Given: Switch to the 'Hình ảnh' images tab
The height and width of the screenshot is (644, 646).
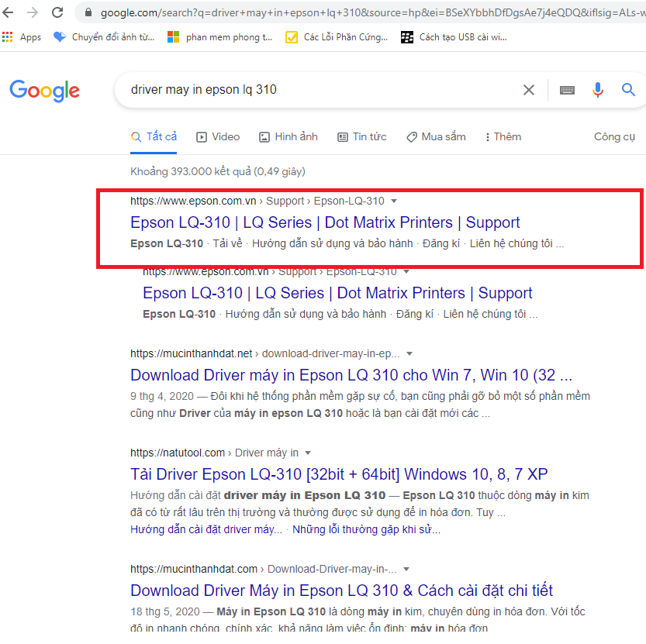Looking at the screenshot, I should click(x=288, y=136).
